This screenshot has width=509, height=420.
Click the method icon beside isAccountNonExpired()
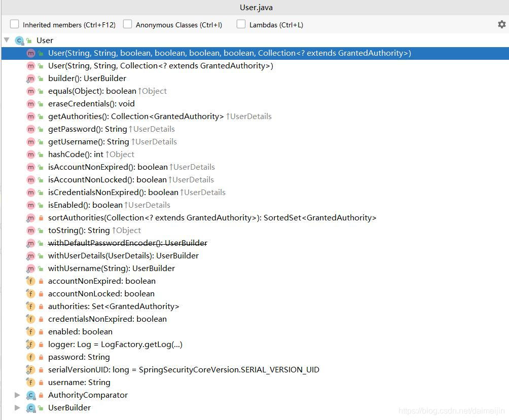click(x=30, y=167)
